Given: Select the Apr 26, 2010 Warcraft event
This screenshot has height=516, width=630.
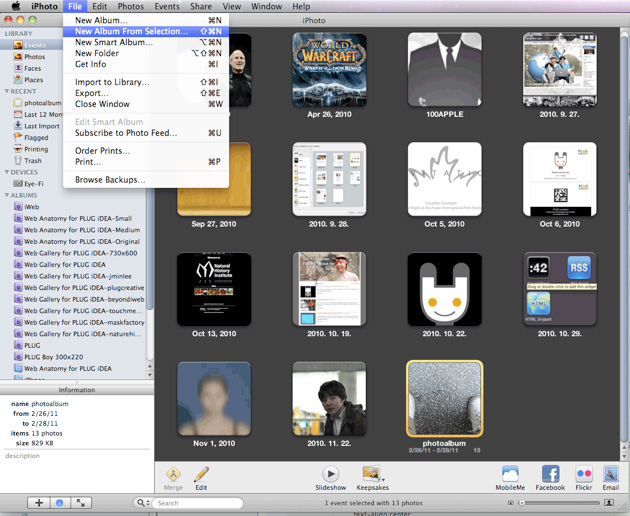Looking at the screenshot, I should pyautogui.click(x=329, y=70).
